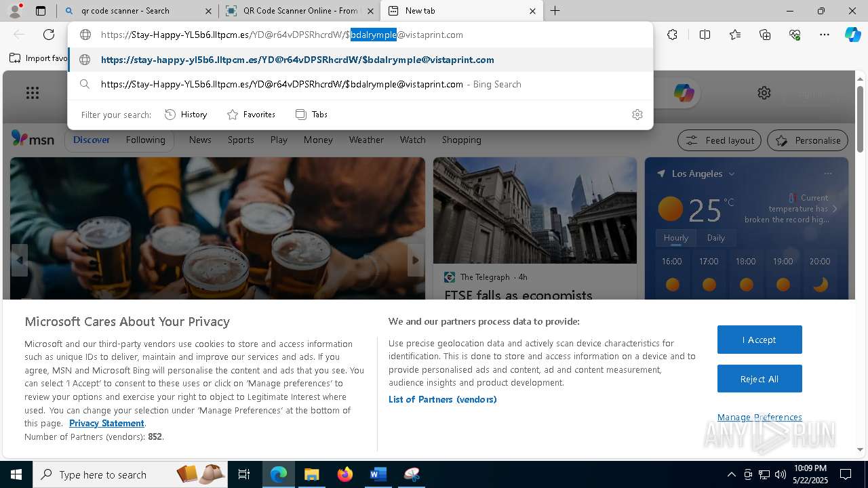Show next carousel story arrow

[x=416, y=260]
